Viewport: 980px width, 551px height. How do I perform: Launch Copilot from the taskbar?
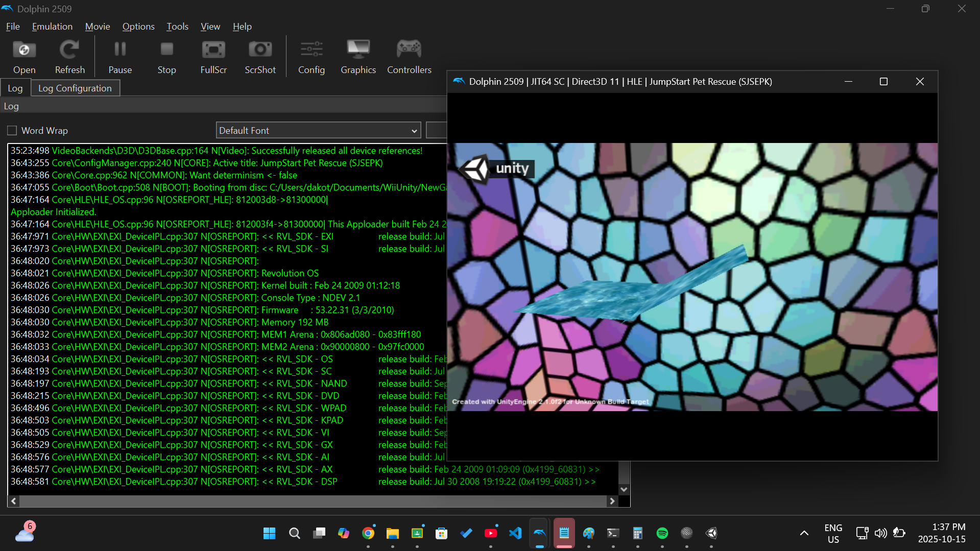coord(344,533)
